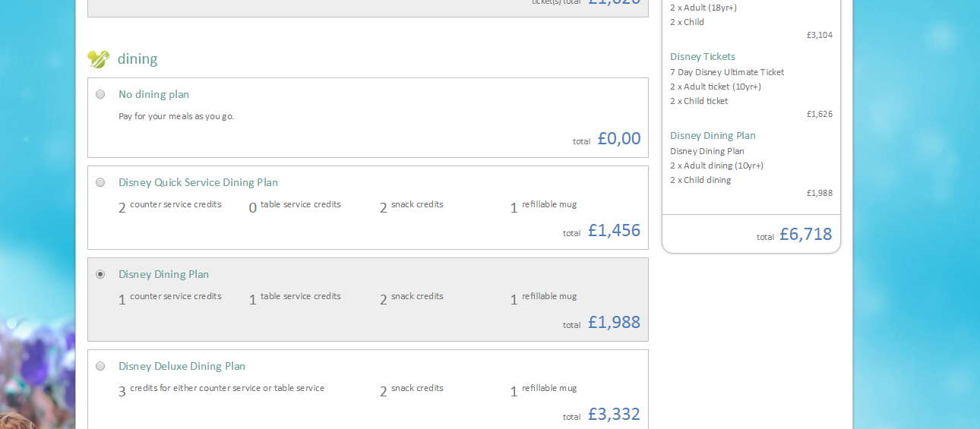Image resolution: width=980 pixels, height=429 pixels.
Task: Click the £1,456 Quick Service plan total
Action: (x=614, y=231)
